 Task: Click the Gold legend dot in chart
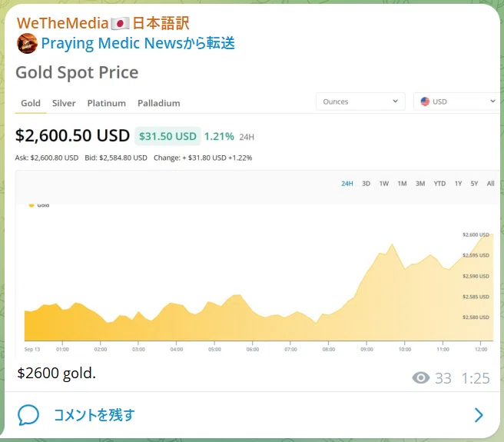tap(31, 205)
